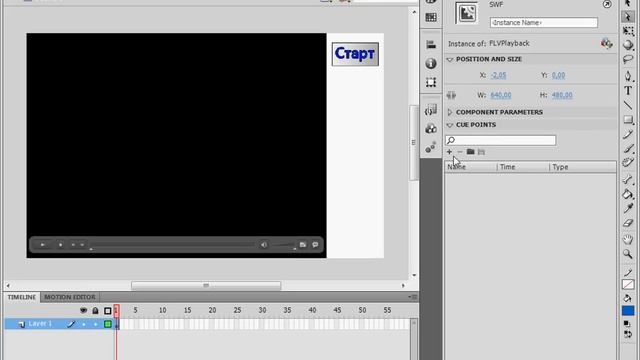Image resolution: width=640 pixels, height=360 pixels.
Task: Expand the Component Parameters section
Action: tap(450, 112)
